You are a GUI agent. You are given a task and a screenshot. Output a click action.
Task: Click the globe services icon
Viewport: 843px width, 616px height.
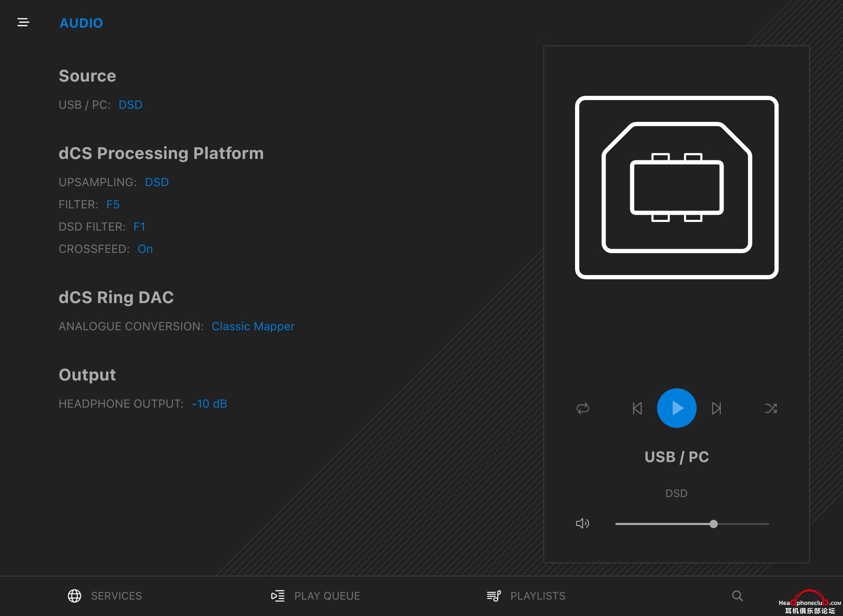point(75,596)
